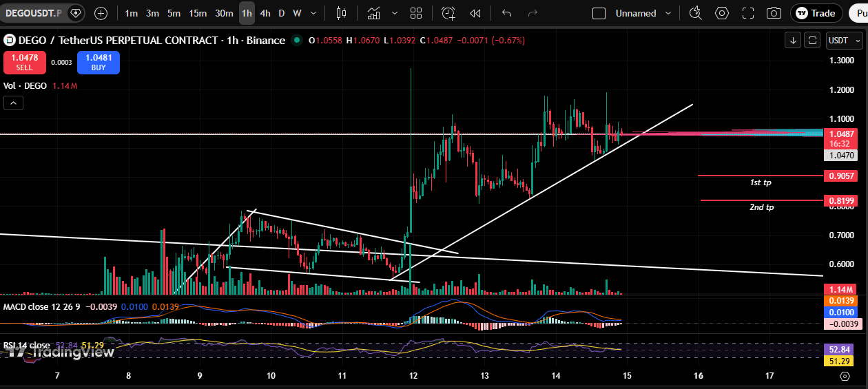Expand the timeframe interval dropdown

[314, 13]
